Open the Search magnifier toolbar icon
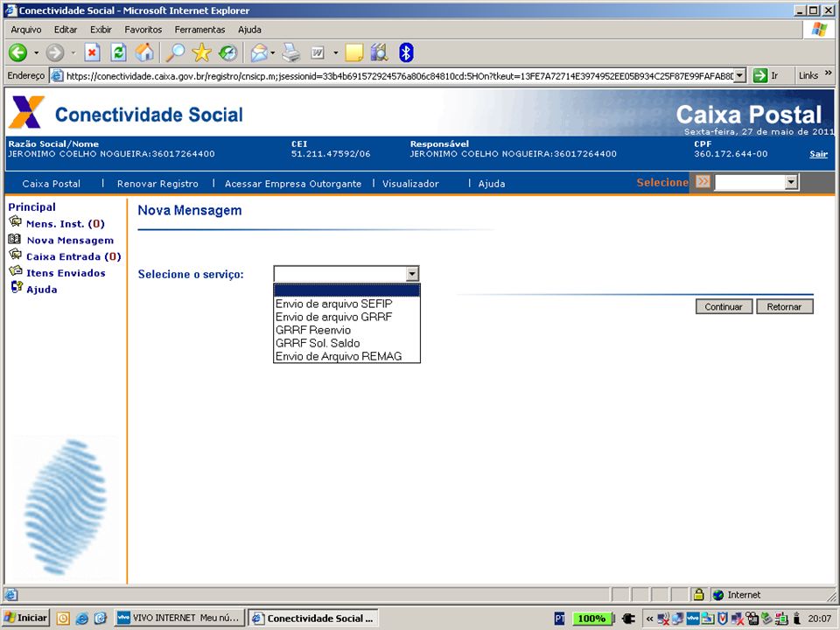 coord(175,52)
